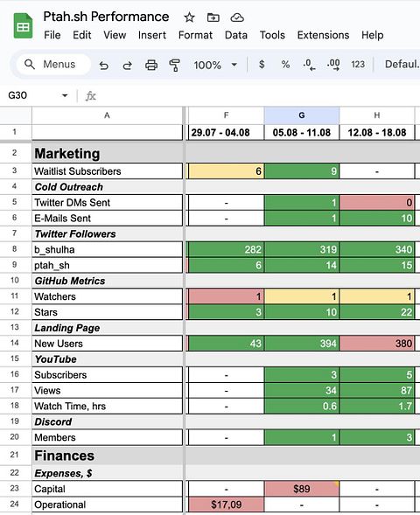Star the Ptah.sh Performance document

tap(189, 17)
